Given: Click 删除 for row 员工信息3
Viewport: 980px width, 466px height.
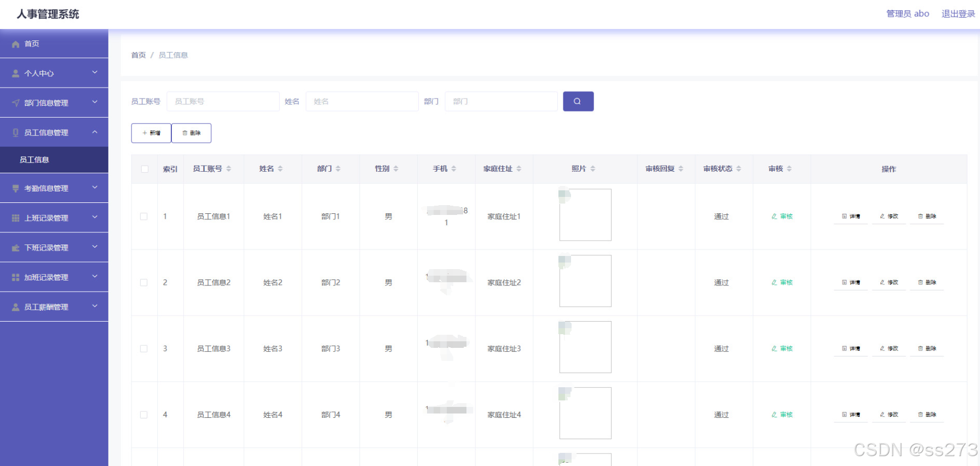Looking at the screenshot, I should coord(927,348).
